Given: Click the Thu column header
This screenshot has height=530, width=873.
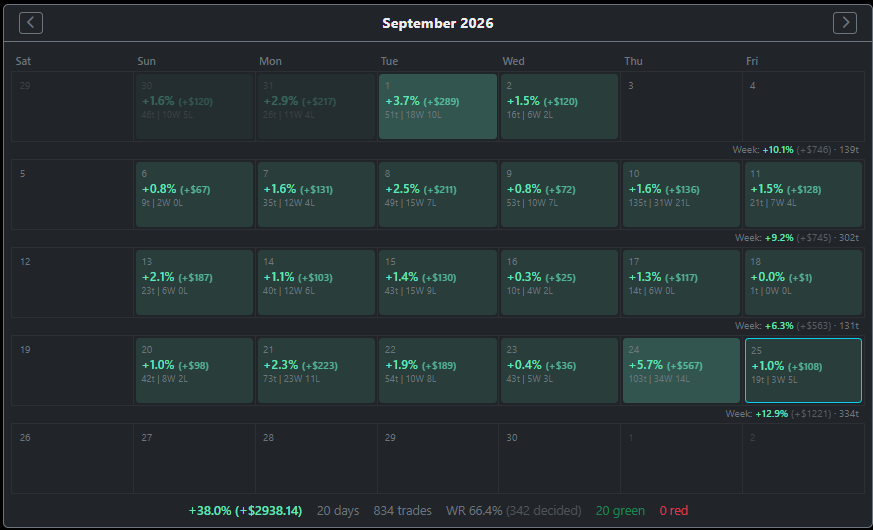Looking at the screenshot, I should coord(634,61).
